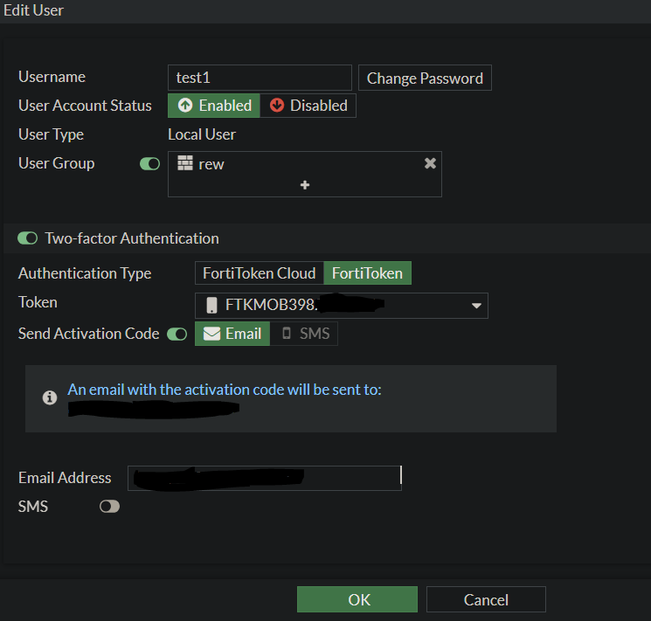The height and width of the screenshot is (621, 651).
Task: Click the firewall group icon beside rew
Action: click(x=185, y=164)
